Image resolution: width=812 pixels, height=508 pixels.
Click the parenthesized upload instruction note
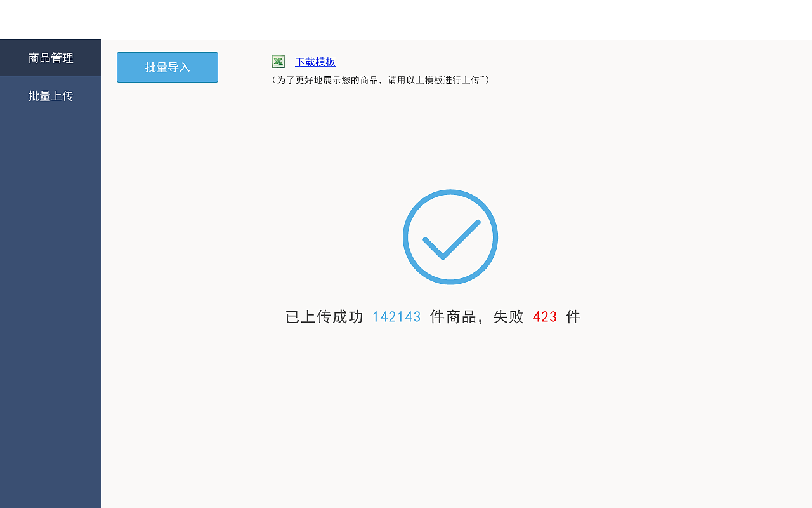(x=381, y=80)
